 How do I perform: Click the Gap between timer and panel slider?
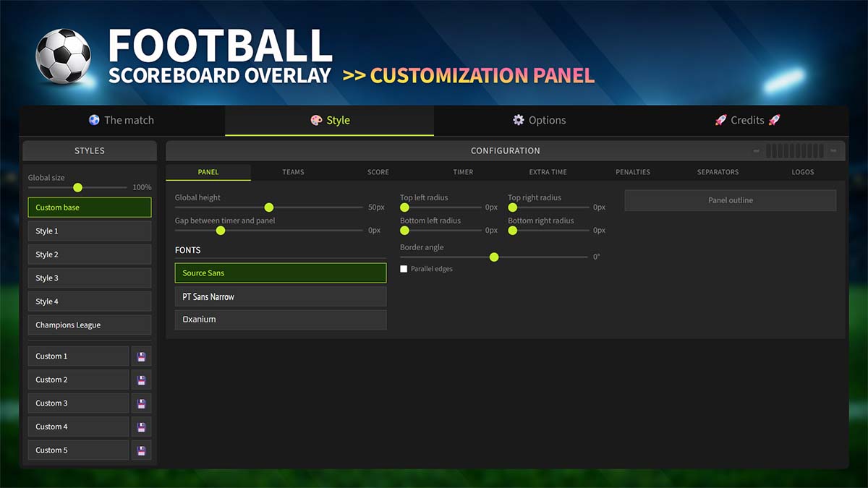[x=221, y=231]
